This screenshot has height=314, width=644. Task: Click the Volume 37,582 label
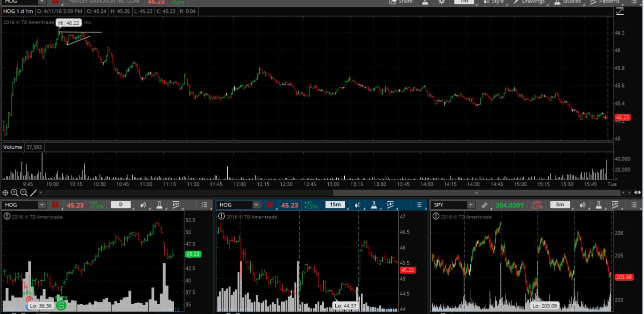pos(23,147)
